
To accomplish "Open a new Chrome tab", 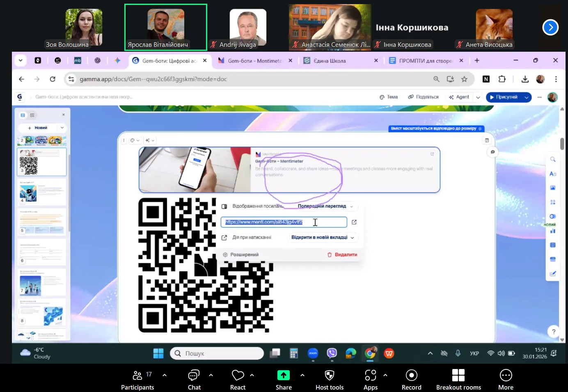I will tap(477, 60).
